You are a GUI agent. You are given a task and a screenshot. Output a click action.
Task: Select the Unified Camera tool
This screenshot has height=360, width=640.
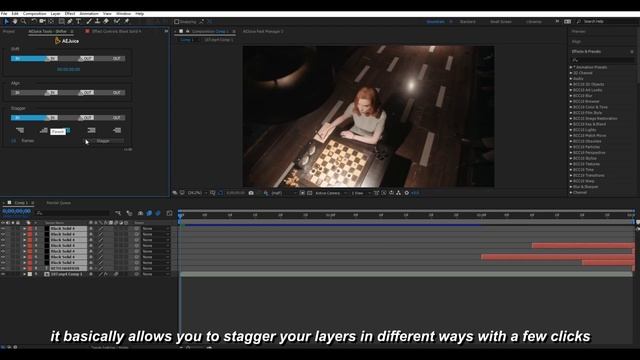pos(42,21)
